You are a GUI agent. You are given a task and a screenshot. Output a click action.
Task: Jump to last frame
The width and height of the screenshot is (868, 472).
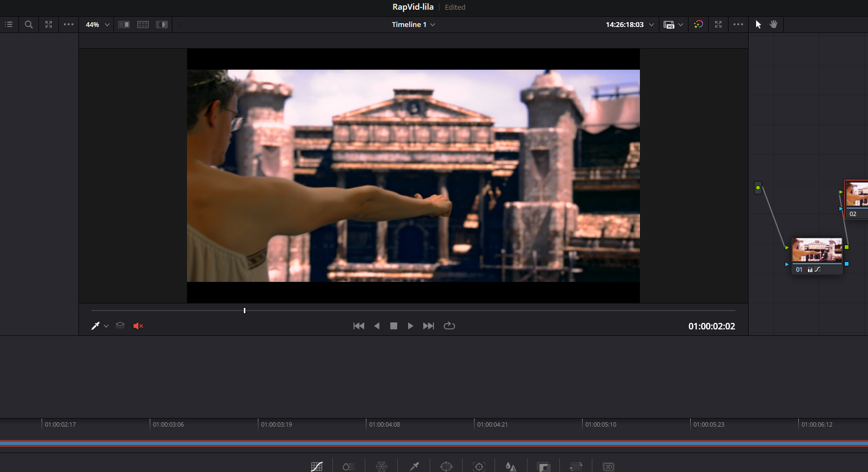(429, 326)
